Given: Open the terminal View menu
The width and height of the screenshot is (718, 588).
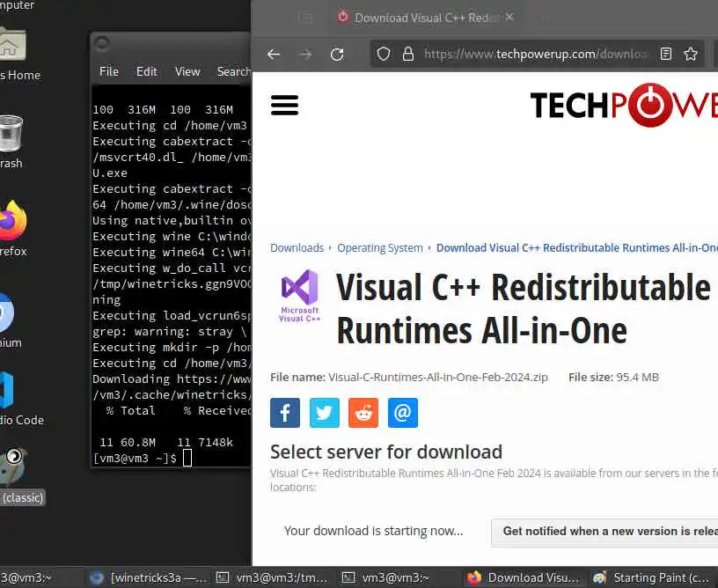Looking at the screenshot, I should tap(187, 72).
